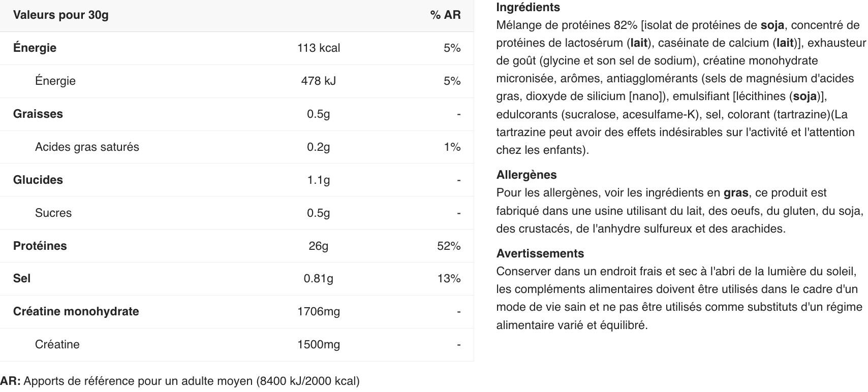The image size is (868, 392).
Task: Click the 'Allergènes' heading
Action: pos(526,175)
